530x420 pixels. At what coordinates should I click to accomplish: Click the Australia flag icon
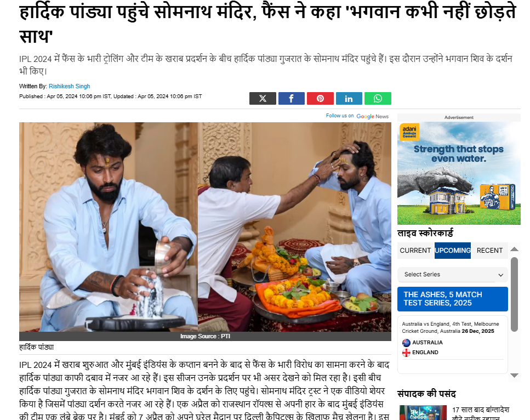[406, 343]
